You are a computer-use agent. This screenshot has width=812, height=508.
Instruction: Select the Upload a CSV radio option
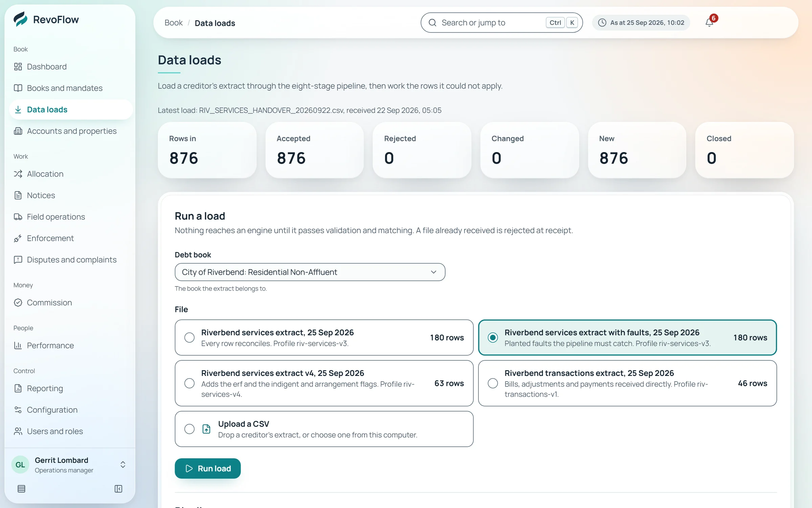(189, 429)
